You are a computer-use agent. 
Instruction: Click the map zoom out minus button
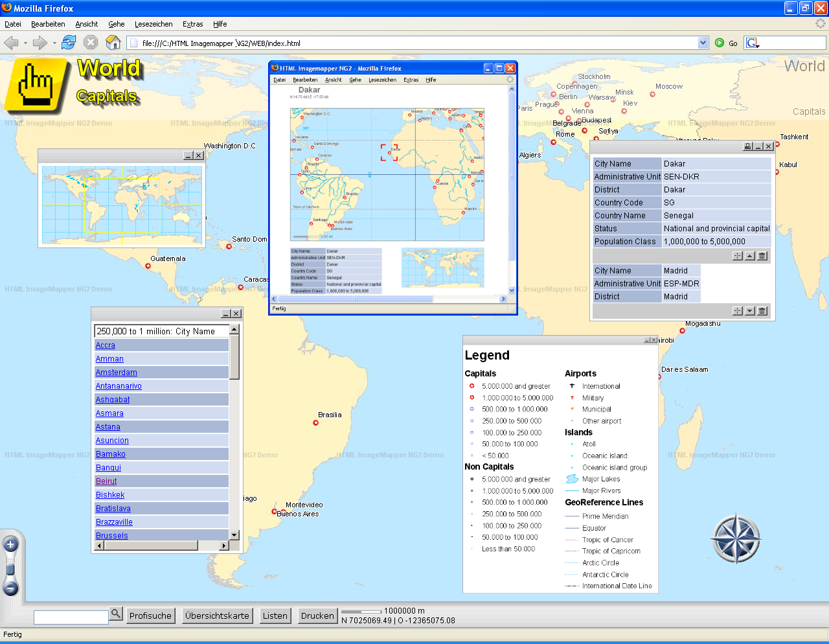coord(10,588)
